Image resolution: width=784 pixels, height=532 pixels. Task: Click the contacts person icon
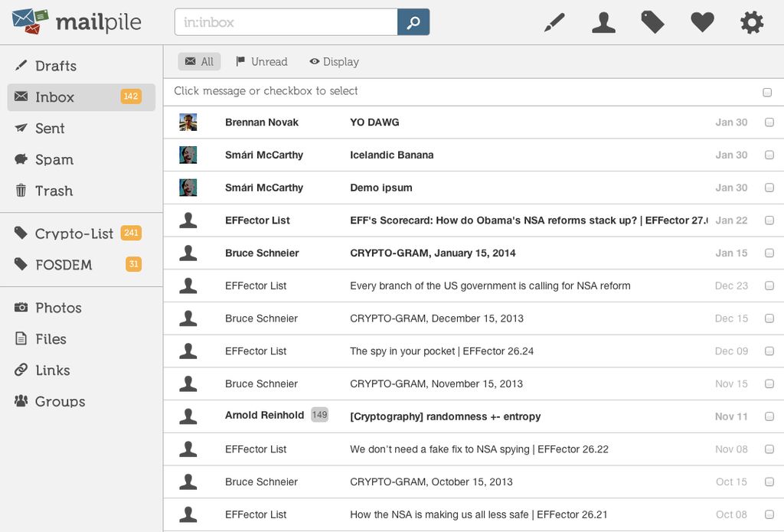(x=603, y=22)
